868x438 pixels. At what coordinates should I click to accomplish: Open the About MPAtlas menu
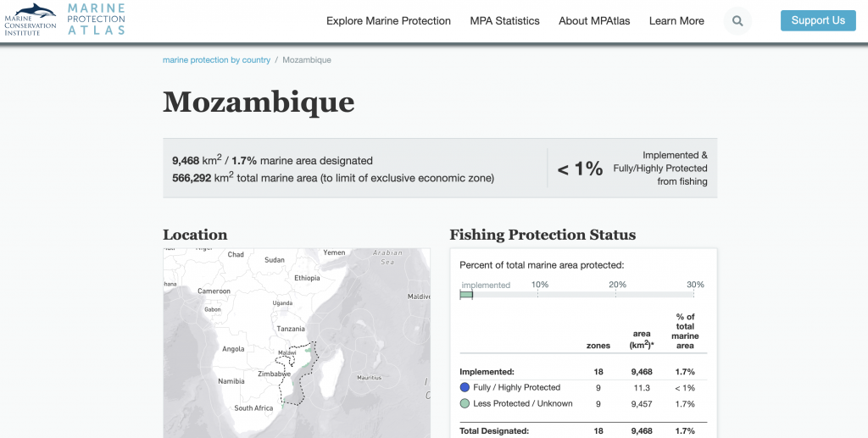(594, 21)
